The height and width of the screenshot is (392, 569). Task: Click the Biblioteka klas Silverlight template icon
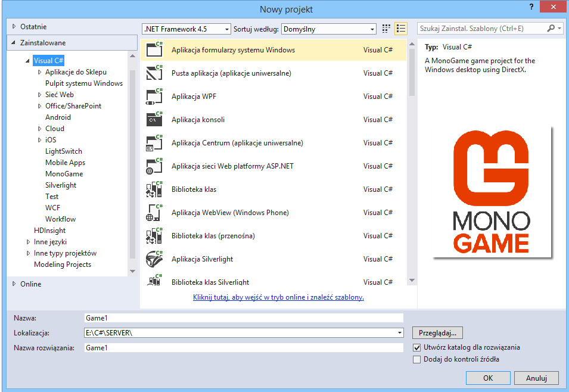(x=154, y=280)
